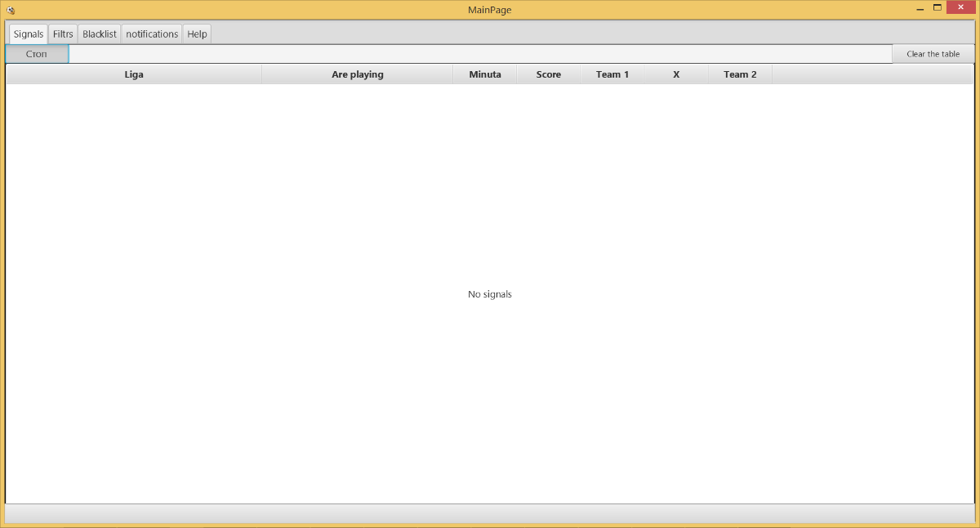The width and height of the screenshot is (980, 528).
Task: Click the X column header
Action: (676, 74)
